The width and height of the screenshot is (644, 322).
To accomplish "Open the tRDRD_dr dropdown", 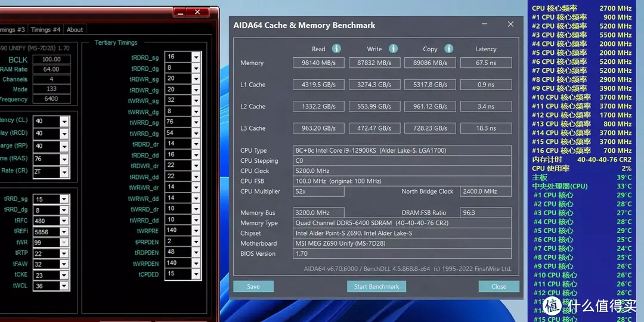I will point(196,144).
